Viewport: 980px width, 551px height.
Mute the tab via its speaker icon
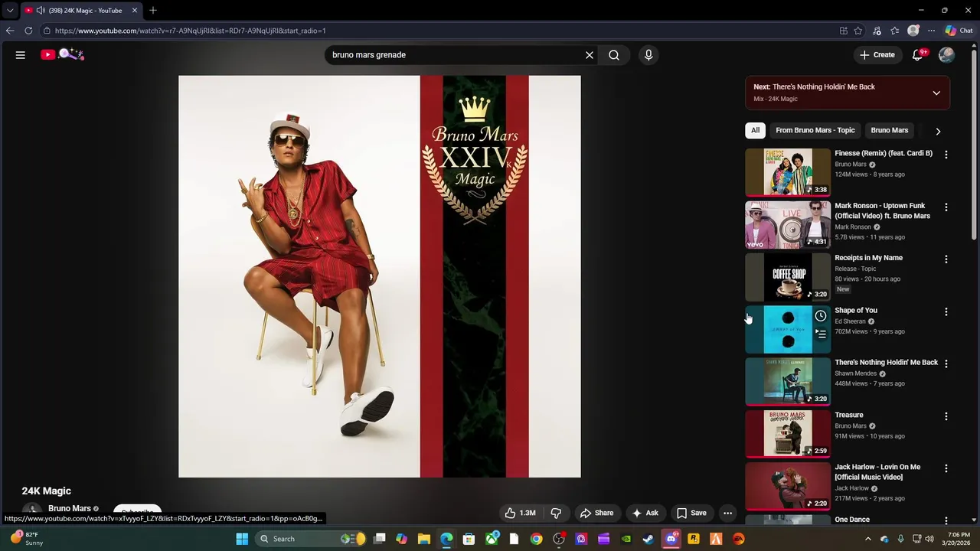click(41, 11)
